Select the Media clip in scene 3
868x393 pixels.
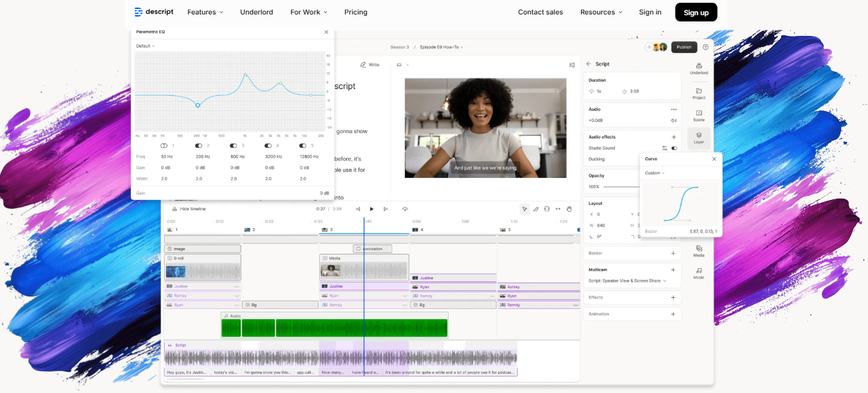coord(364,267)
